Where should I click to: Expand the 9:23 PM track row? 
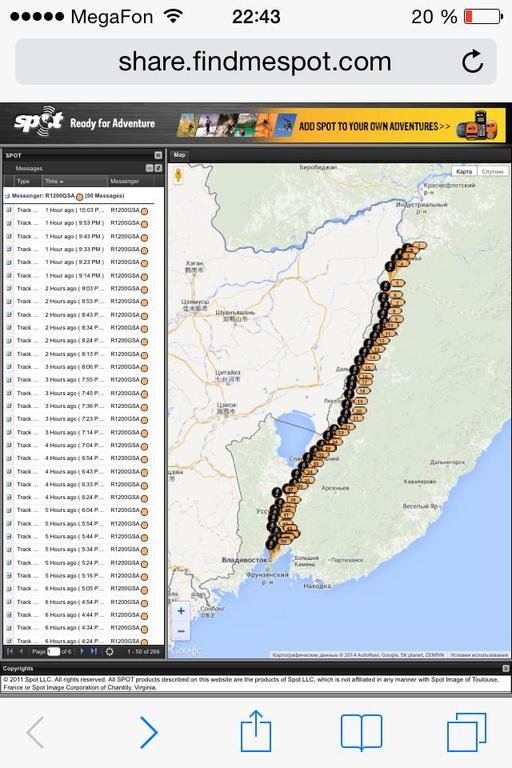pyautogui.click(x=9, y=262)
